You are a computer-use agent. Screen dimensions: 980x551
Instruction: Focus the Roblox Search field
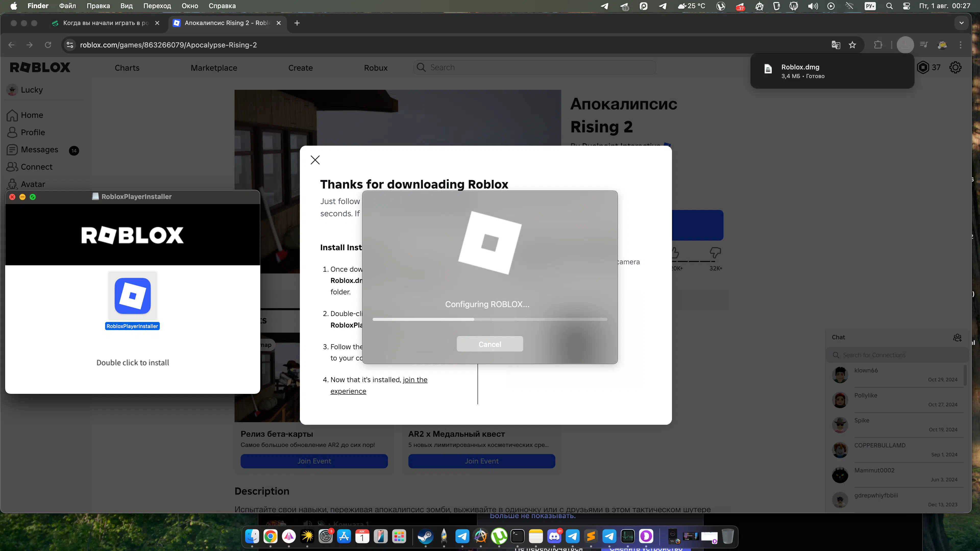(x=534, y=67)
